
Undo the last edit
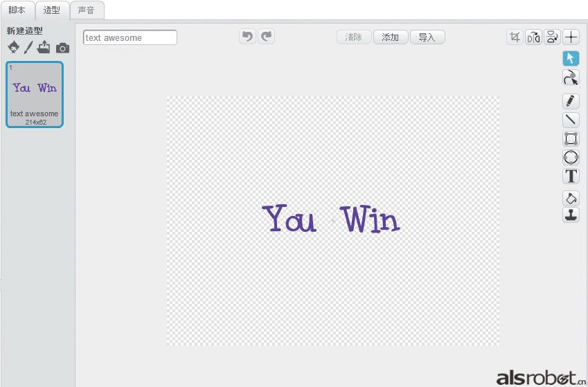(247, 37)
